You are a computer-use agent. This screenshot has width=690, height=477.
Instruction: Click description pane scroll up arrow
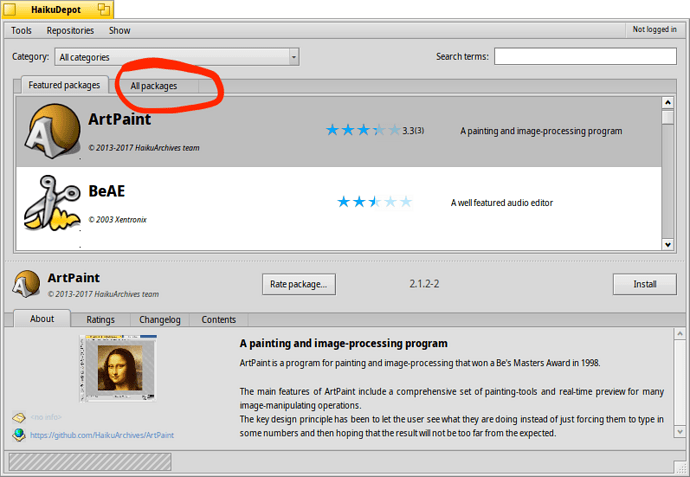click(680, 334)
